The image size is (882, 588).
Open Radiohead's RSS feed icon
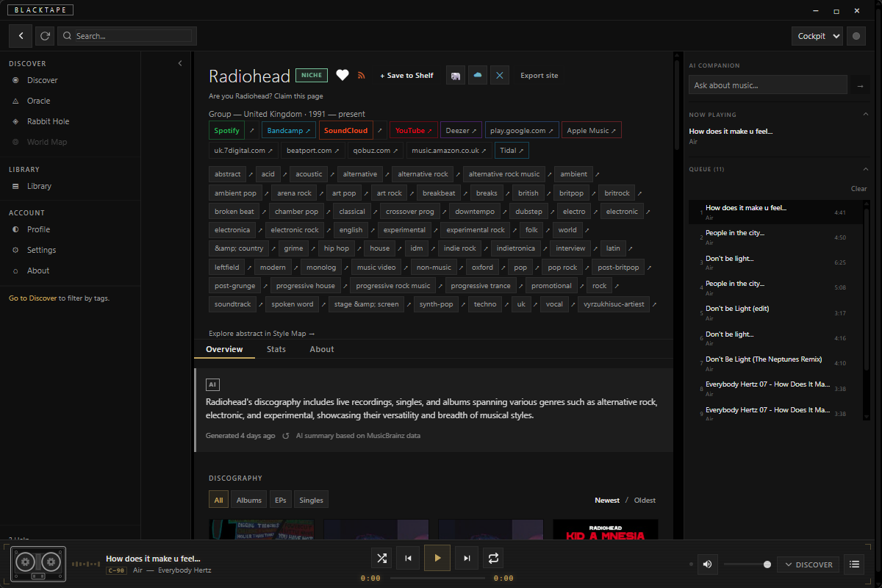point(361,76)
